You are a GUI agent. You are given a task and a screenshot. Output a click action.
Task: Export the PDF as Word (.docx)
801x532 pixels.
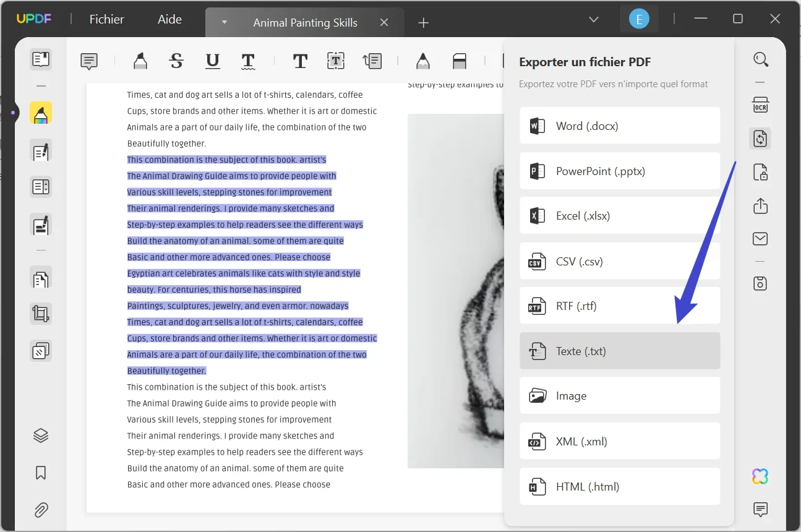[x=619, y=126]
